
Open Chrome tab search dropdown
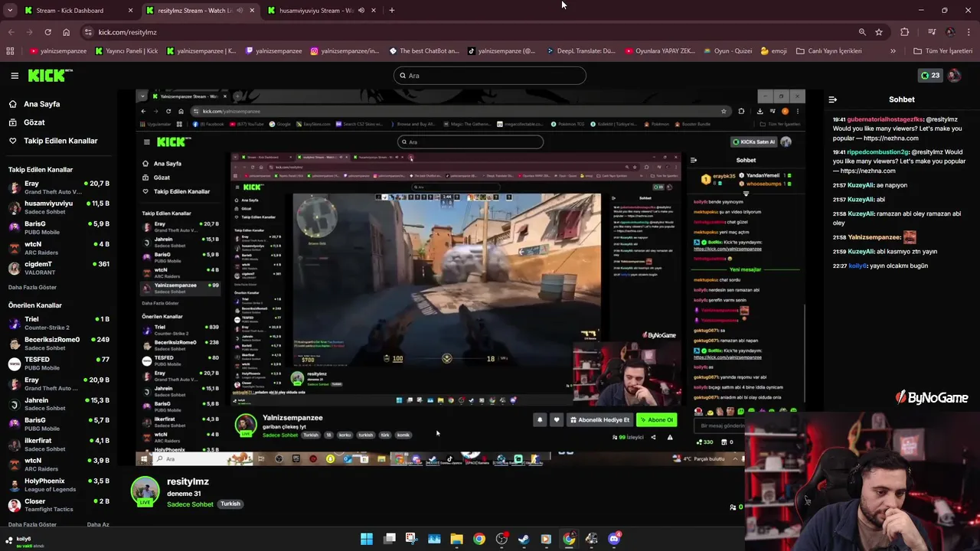[10, 11]
